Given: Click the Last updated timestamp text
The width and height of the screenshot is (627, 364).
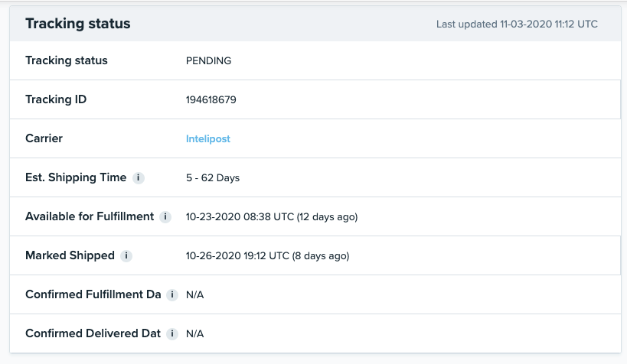Looking at the screenshot, I should tap(517, 24).
